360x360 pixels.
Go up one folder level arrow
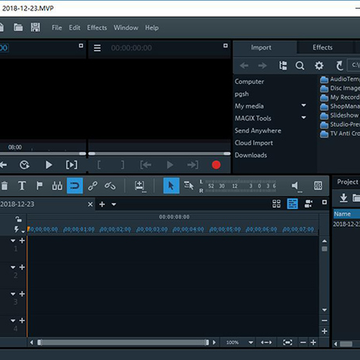click(x=339, y=66)
